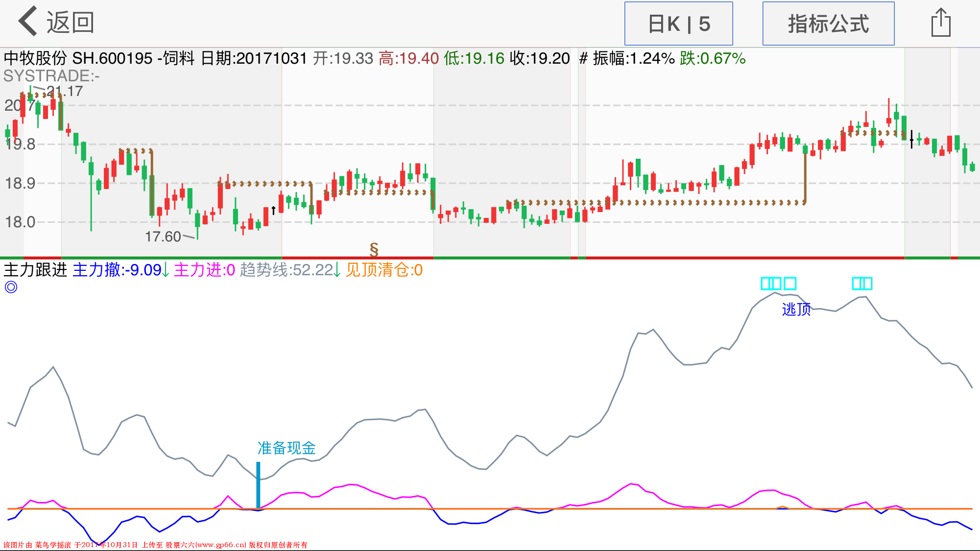
Task: Click the 低:19.16 low price value
Action: tap(474, 58)
